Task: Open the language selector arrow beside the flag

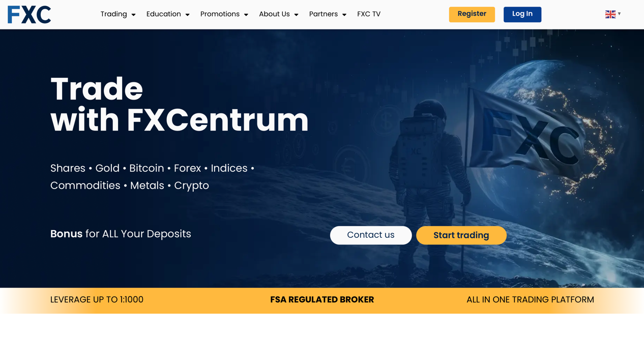Action: coord(619,14)
